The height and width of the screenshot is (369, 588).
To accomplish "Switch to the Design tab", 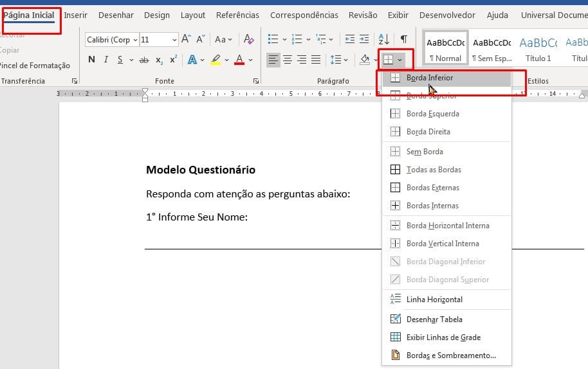I will [157, 15].
